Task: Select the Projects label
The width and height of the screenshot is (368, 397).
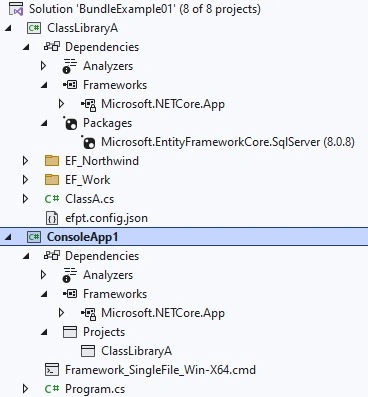Action: 104,332
